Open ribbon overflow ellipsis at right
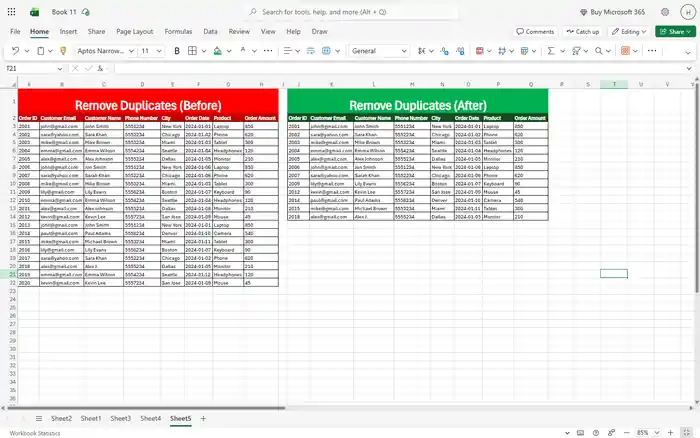The height and width of the screenshot is (438, 700). tap(652, 51)
